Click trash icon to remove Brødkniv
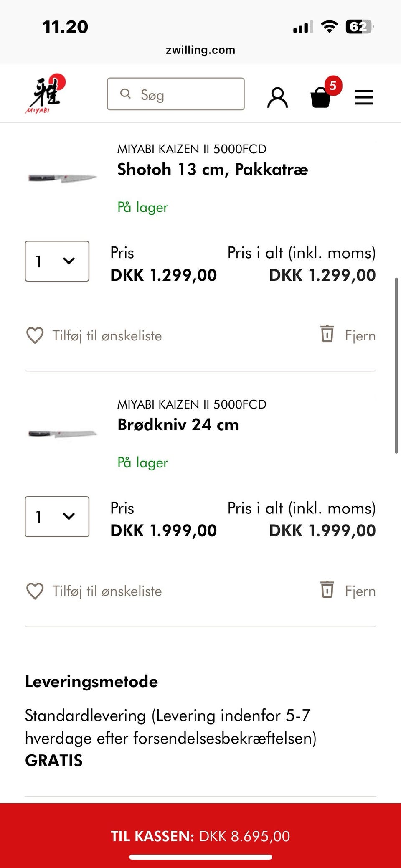The height and width of the screenshot is (868, 401). coord(327,589)
